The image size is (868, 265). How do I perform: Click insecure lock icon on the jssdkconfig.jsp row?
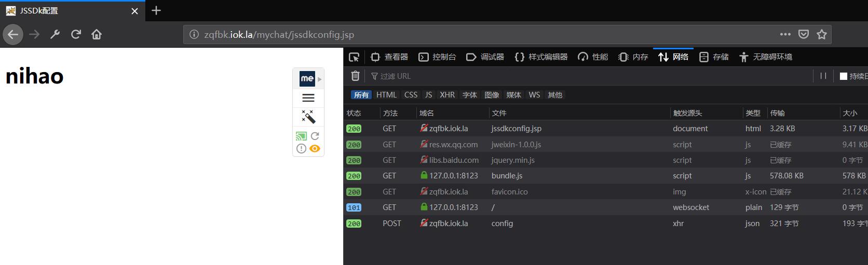pyautogui.click(x=424, y=128)
